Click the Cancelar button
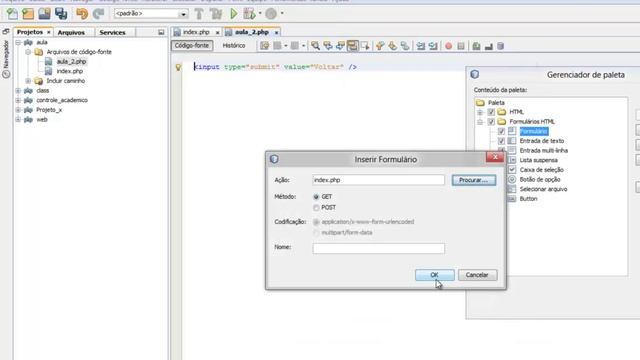640x360 pixels. coord(477,275)
